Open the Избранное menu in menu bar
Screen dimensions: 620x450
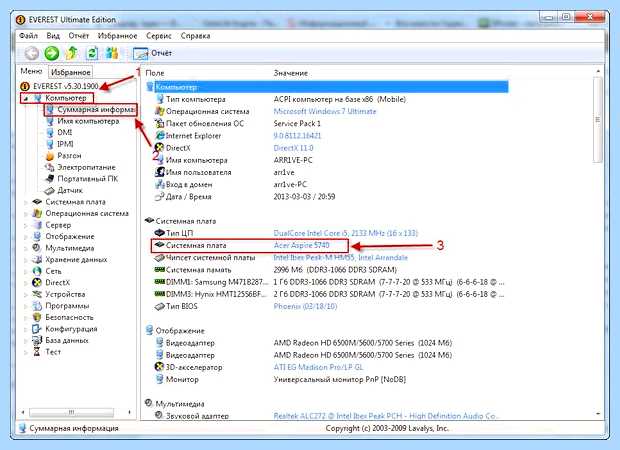tap(117, 36)
